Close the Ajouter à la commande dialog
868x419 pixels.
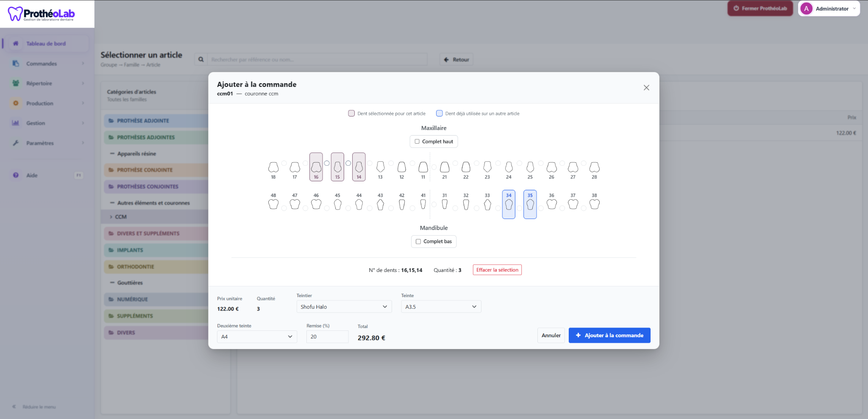coord(646,88)
